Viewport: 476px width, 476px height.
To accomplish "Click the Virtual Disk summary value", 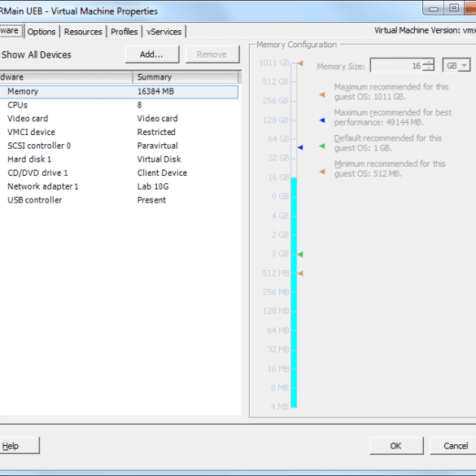I will 159,159.
